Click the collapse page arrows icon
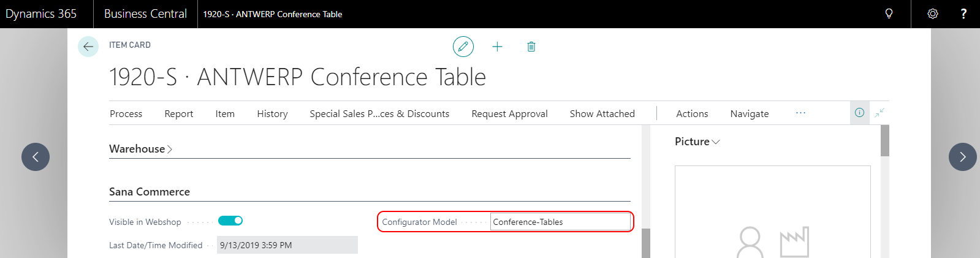 click(x=879, y=113)
